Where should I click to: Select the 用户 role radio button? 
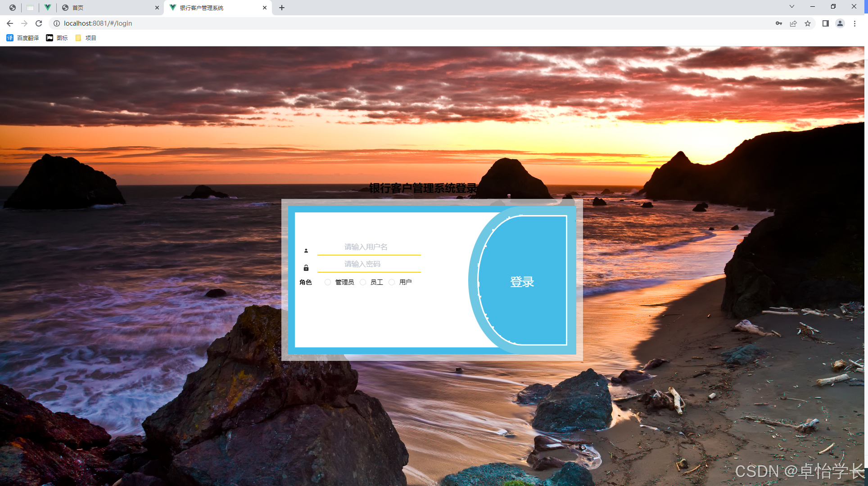point(392,282)
